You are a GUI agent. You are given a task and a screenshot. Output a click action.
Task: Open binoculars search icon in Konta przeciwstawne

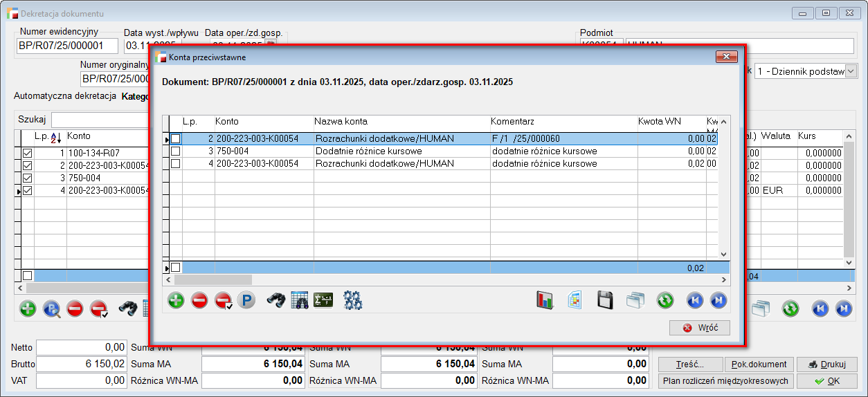point(276,300)
